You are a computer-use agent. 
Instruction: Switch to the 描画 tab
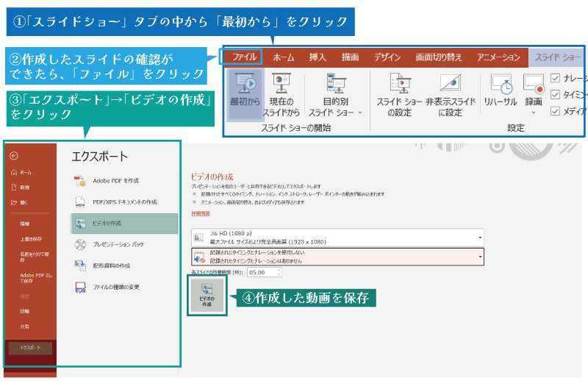coord(351,57)
